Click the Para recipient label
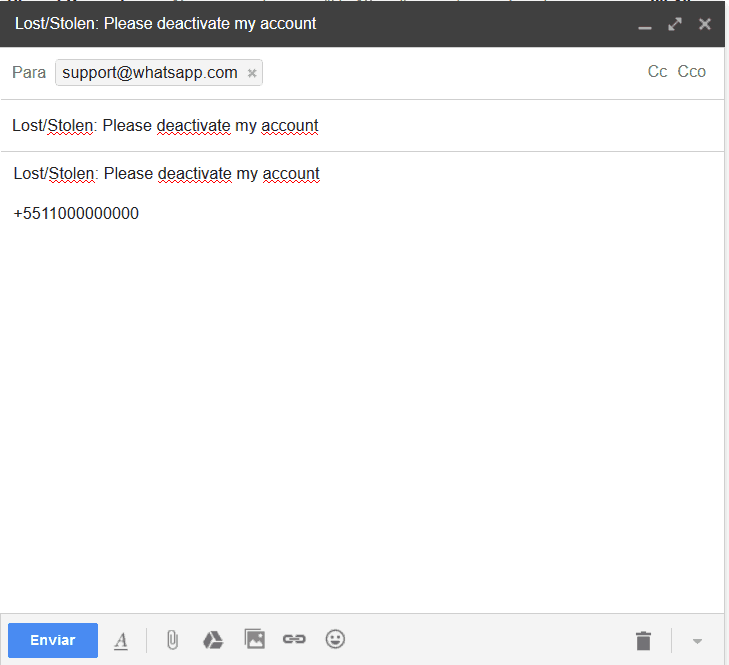729x665 pixels. 29,73
